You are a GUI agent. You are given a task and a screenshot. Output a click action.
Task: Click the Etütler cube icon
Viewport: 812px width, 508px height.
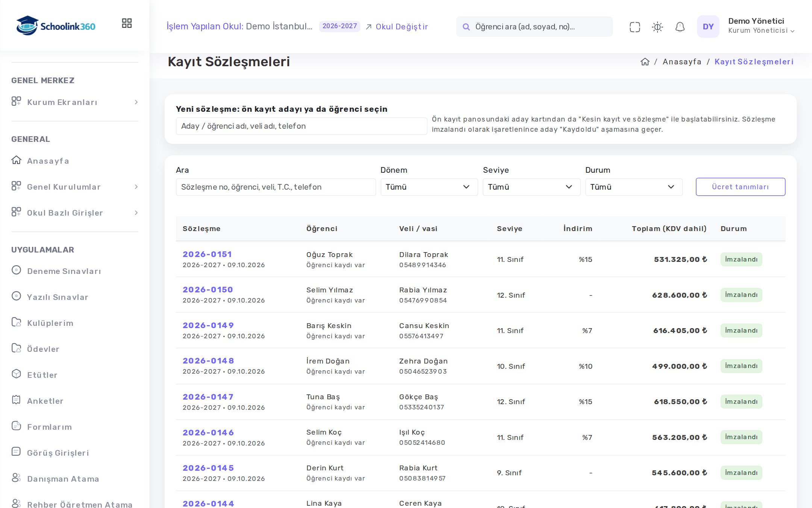16,374
